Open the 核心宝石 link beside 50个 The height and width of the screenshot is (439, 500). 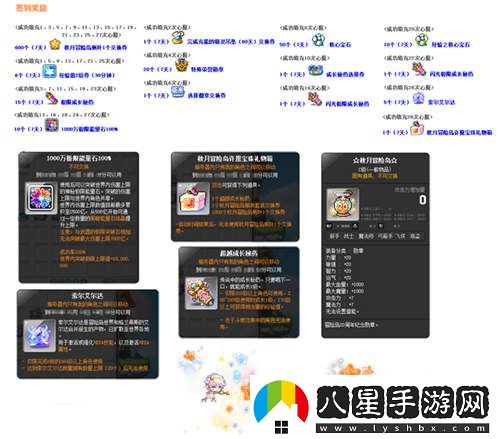coord(340,44)
